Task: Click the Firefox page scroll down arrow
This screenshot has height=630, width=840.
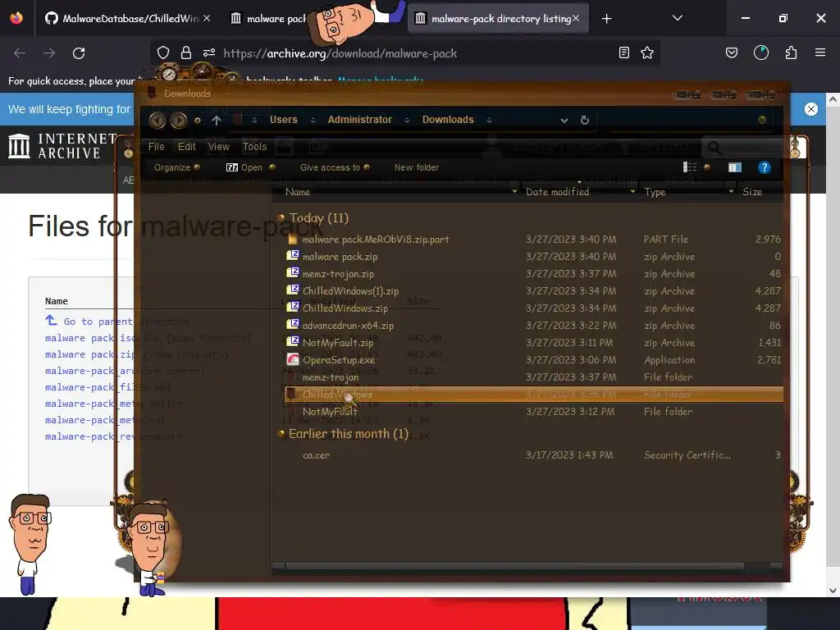Action: (x=832, y=590)
